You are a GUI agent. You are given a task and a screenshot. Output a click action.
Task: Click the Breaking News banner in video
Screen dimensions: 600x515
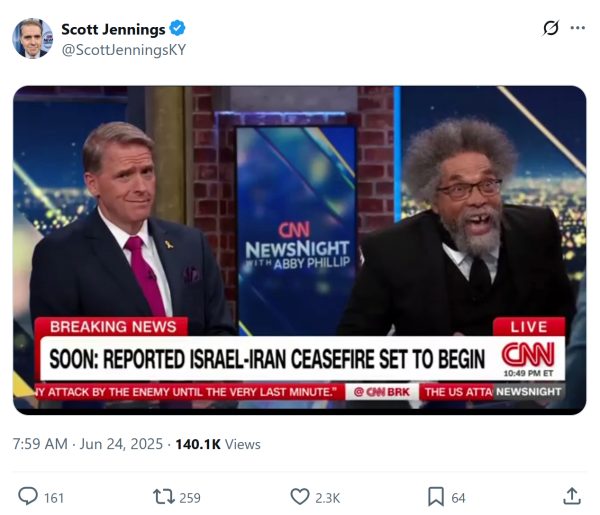point(112,326)
